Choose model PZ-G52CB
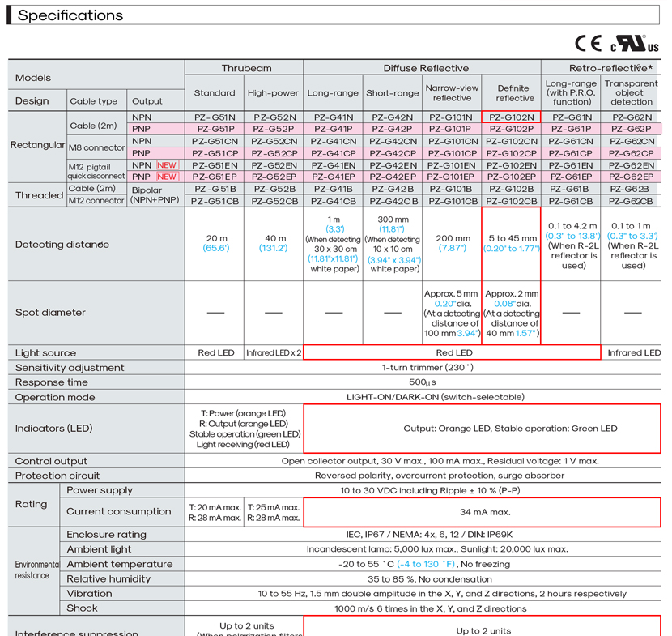This screenshot has width=672, height=636. (x=274, y=202)
